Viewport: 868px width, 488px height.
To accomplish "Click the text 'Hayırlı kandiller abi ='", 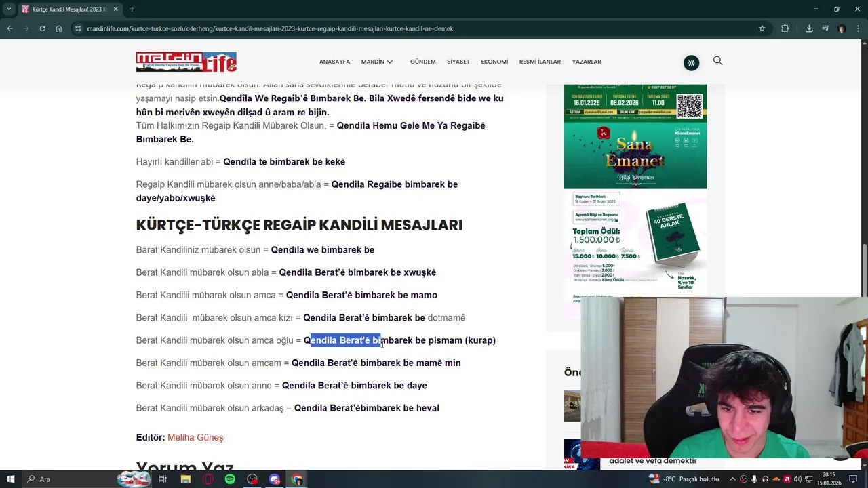I will pos(178,162).
